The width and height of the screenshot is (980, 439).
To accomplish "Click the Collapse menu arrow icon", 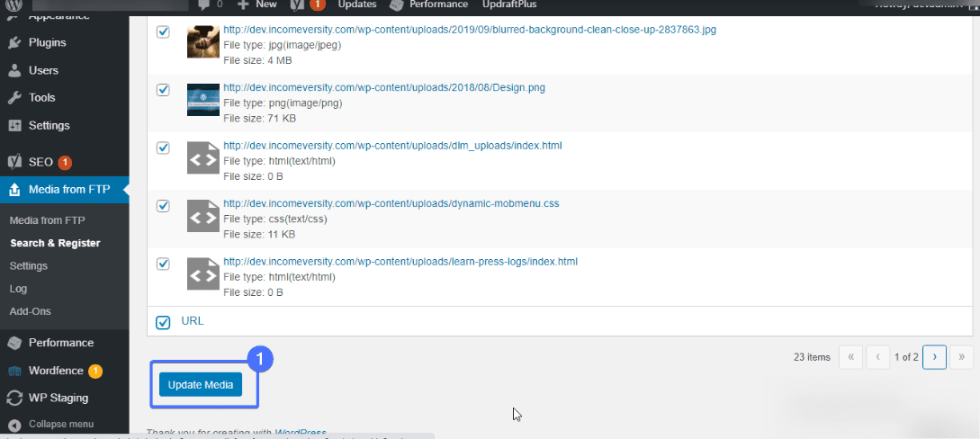I will pyautogui.click(x=15, y=425).
